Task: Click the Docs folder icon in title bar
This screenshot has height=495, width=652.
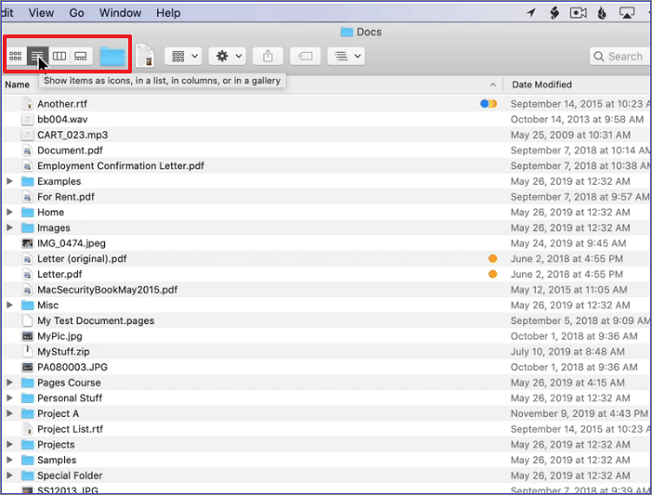Action: point(347,32)
